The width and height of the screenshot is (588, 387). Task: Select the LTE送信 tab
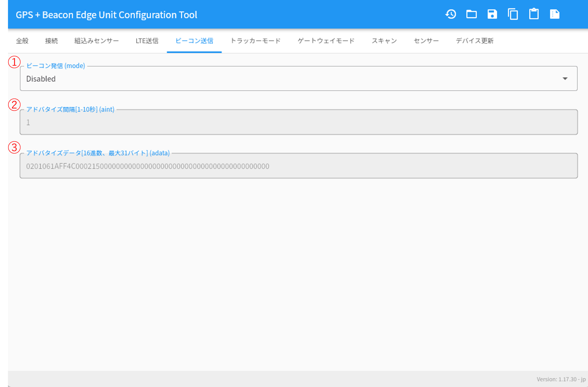[x=147, y=41]
